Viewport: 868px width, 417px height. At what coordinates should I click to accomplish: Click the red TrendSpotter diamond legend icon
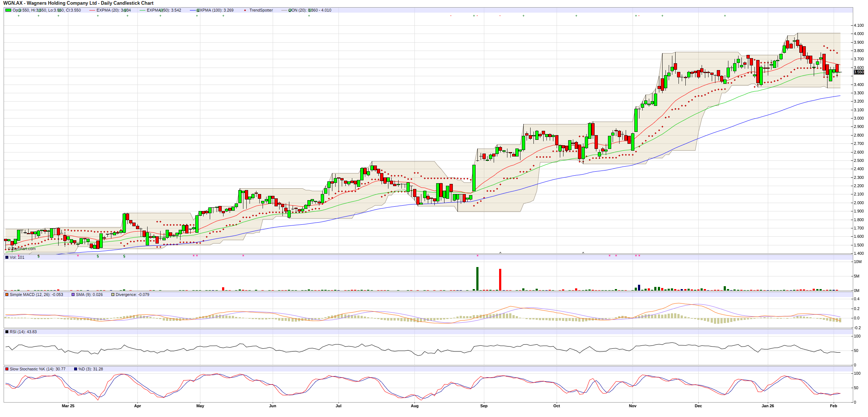pos(245,10)
